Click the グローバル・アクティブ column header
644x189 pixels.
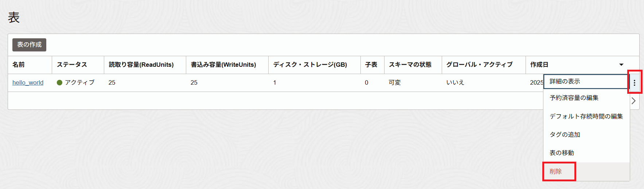[479, 65]
